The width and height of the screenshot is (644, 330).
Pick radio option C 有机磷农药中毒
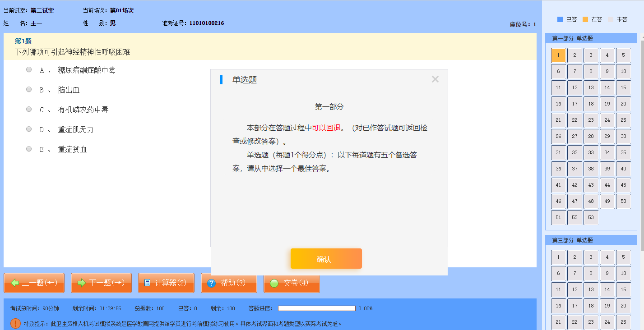pos(29,110)
